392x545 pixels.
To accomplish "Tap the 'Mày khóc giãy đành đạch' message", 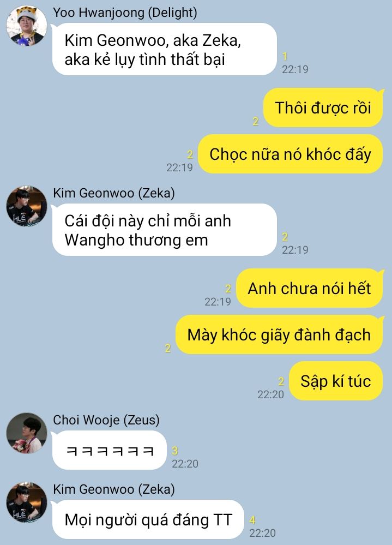I will [x=279, y=335].
